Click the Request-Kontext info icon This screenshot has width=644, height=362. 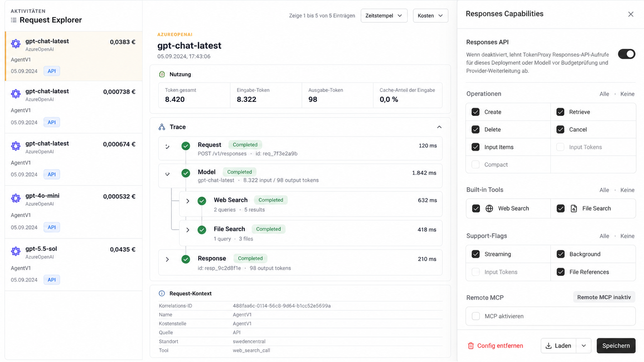[162, 294]
